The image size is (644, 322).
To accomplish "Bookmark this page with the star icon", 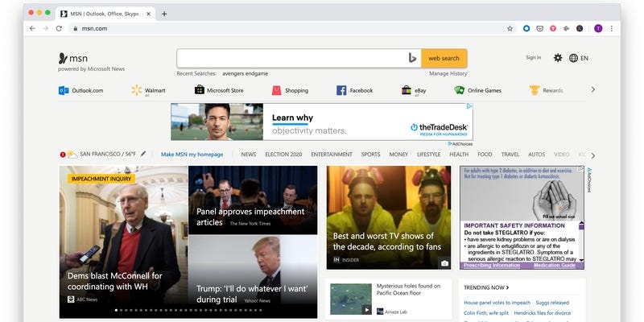I will (510, 28).
